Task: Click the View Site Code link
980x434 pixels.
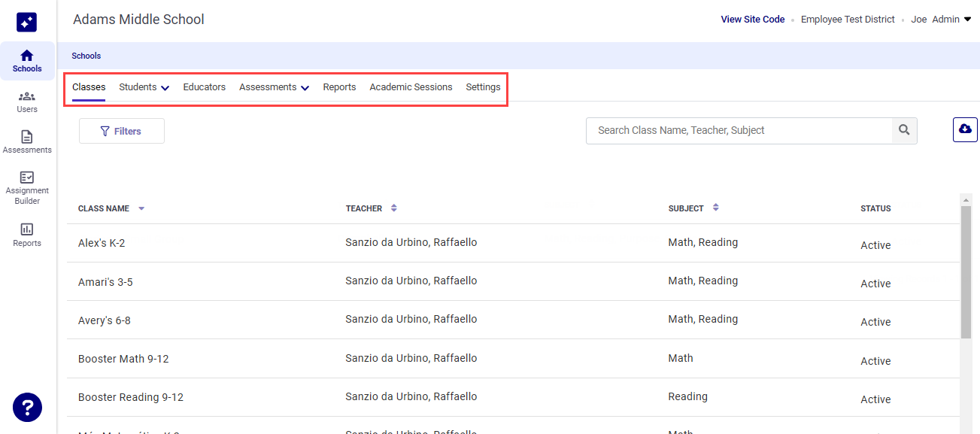Action: [752, 20]
